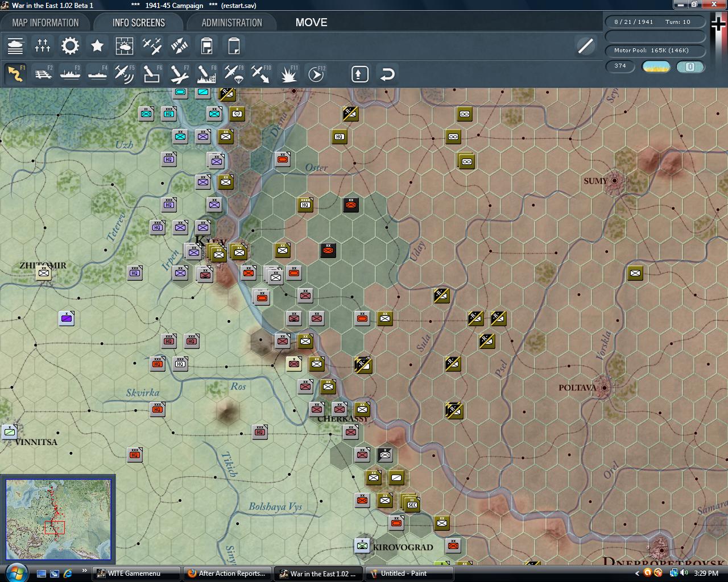Select Bomb City mode F8 icon
Viewport: 728px width, 582px height.
click(206, 74)
